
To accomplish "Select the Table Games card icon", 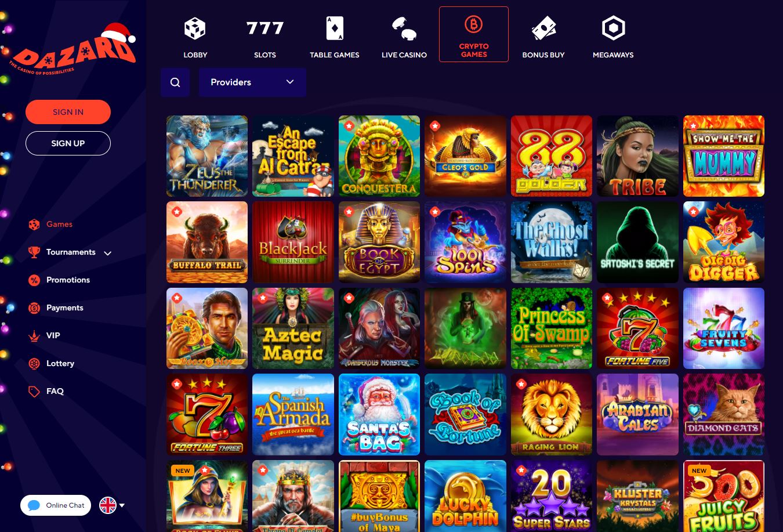I will pyautogui.click(x=335, y=28).
